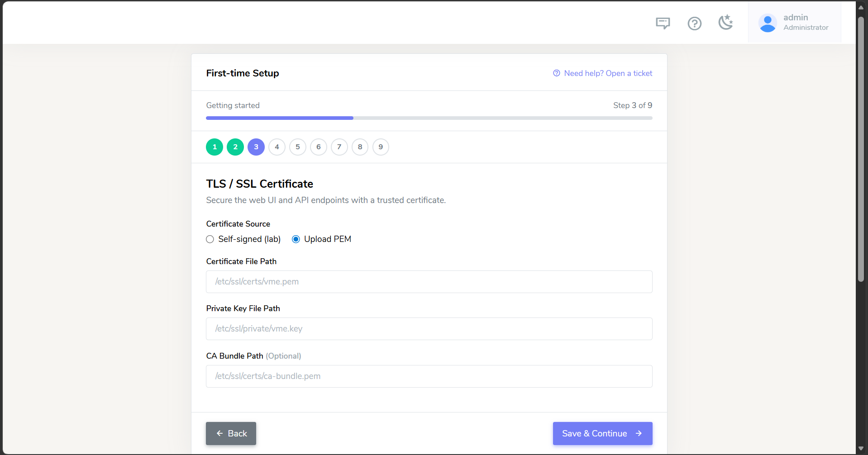
Task: Click the Back button
Action: [231, 433]
